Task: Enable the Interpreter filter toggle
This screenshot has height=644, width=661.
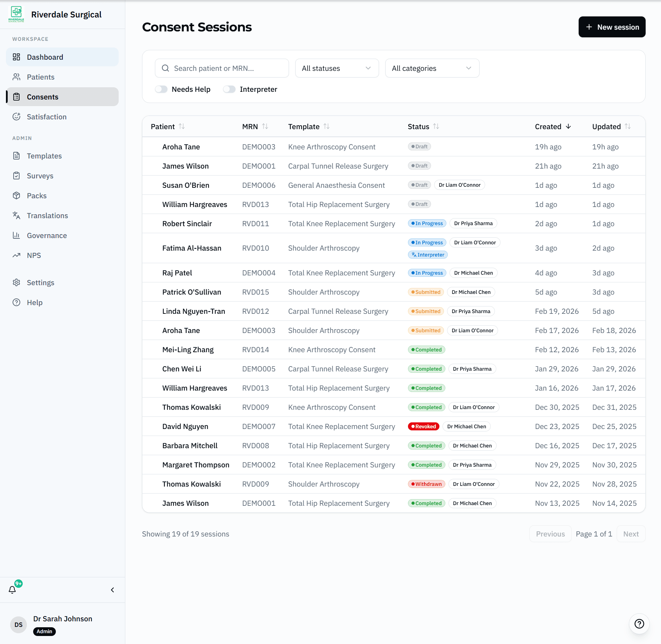Action: (229, 89)
